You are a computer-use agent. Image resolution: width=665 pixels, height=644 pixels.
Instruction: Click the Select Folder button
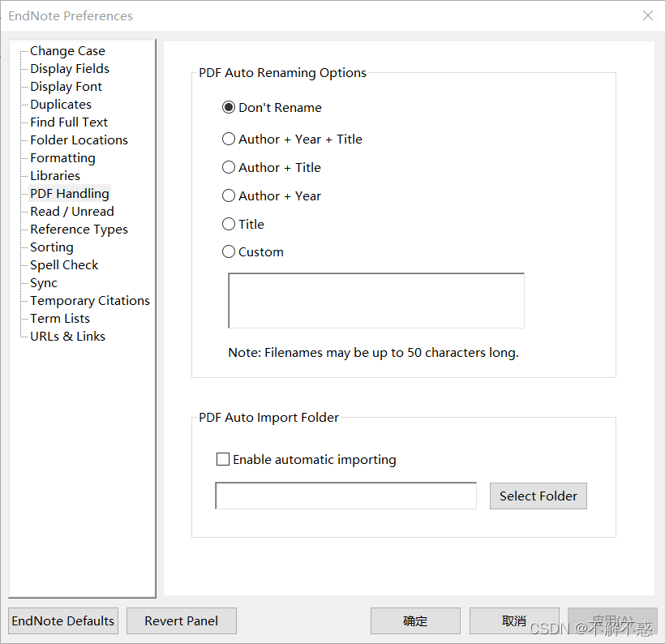(x=538, y=496)
